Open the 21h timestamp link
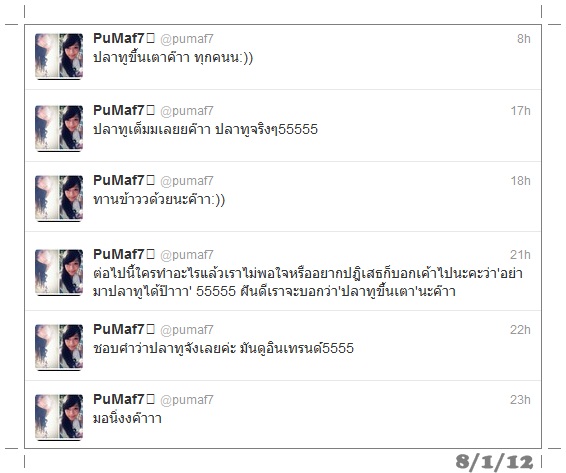566x473 pixels. (x=520, y=255)
